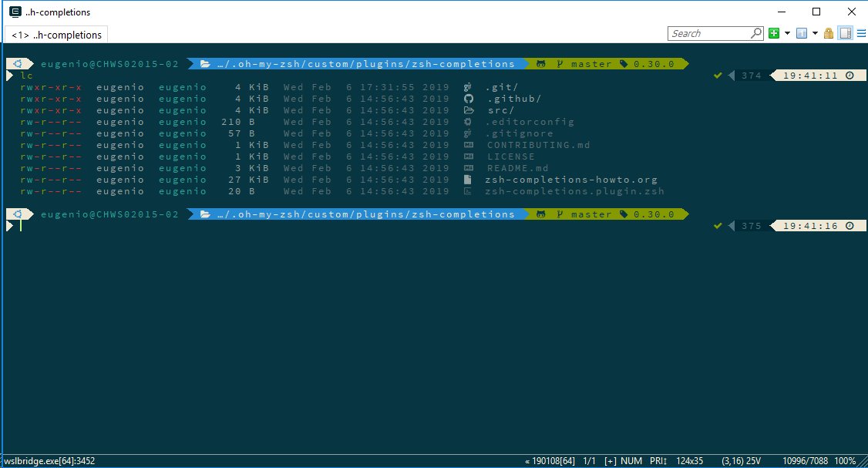Click the green checkmark beside 374
The width and height of the screenshot is (868, 468).
[718, 76]
